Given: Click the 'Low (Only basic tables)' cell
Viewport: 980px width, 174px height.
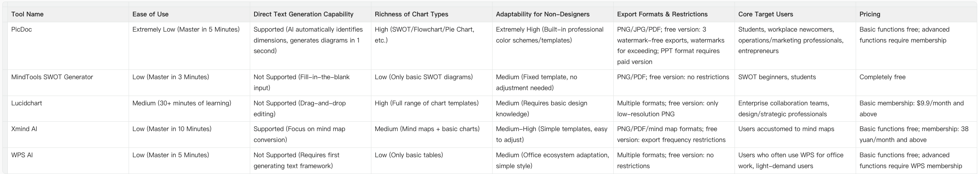Looking at the screenshot, I should coord(408,155).
